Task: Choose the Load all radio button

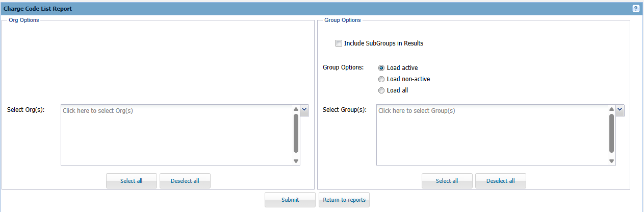Action: (381, 90)
